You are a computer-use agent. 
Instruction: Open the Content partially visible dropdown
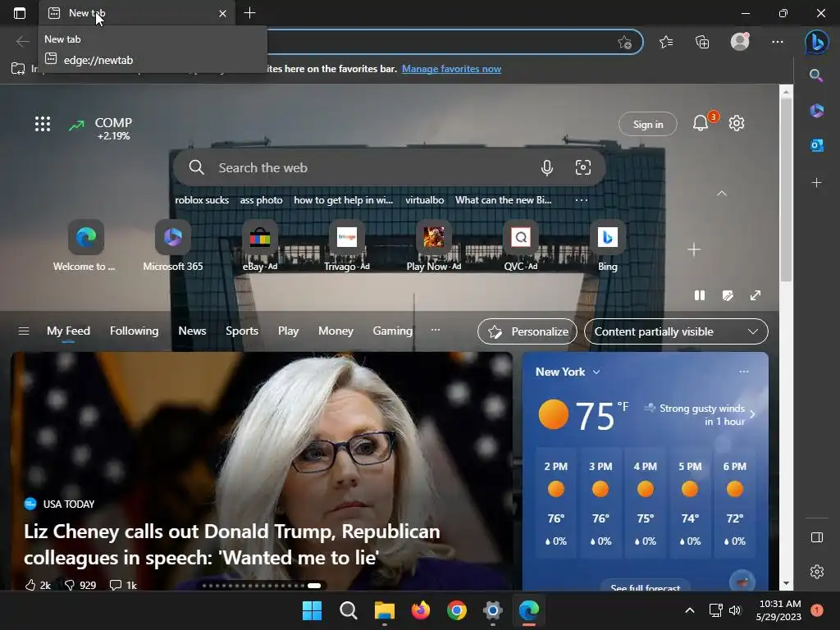coord(676,331)
